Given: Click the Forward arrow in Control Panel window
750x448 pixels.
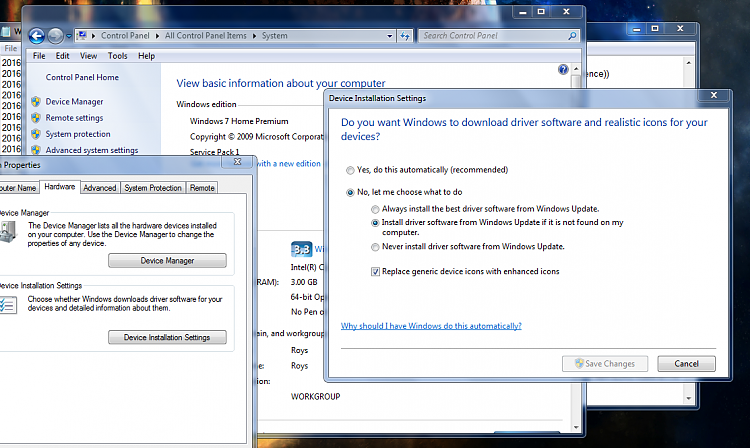Looking at the screenshot, I should coord(55,36).
